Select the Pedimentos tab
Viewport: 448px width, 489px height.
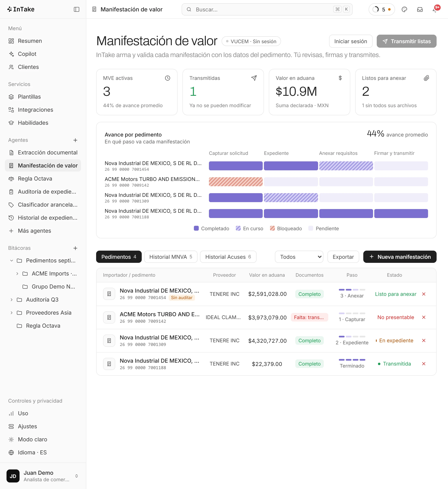click(x=119, y=257)
